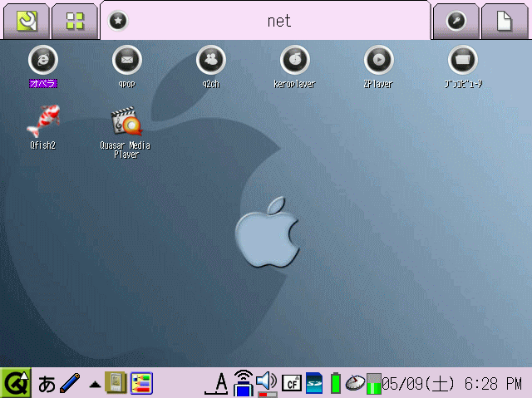Open the settings tab with wrench icon

[x=27, y=21]
